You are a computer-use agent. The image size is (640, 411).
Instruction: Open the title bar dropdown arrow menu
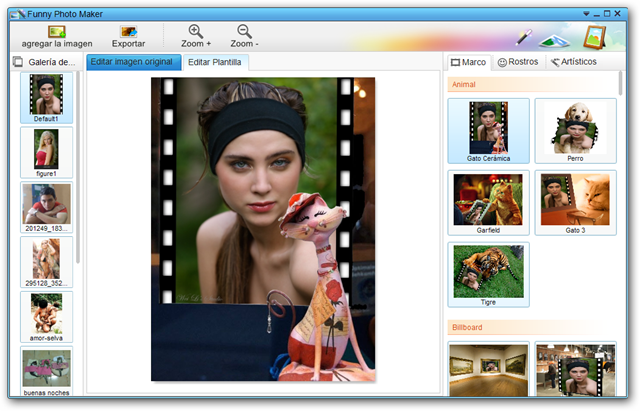(x=586, y=14)
